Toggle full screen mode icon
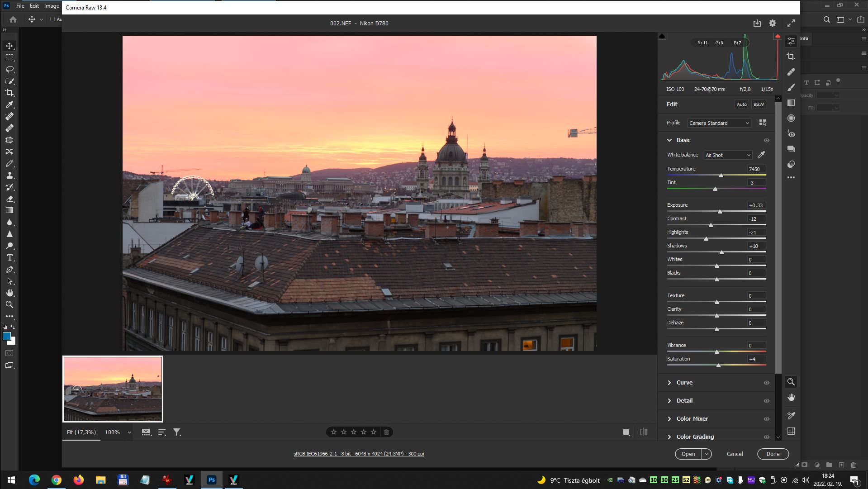Image resolution: width=868 pixels, height=489 pixels. click(x=791, y=23)
